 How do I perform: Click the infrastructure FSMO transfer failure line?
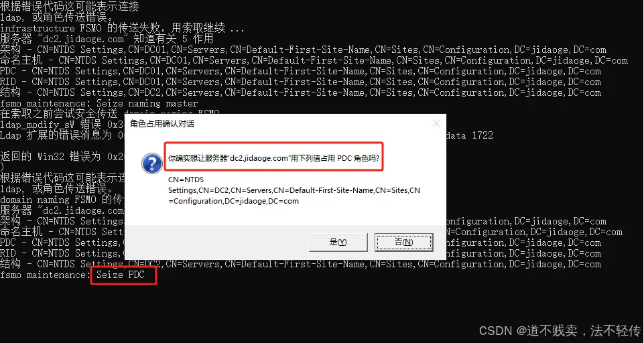point(123,28)
